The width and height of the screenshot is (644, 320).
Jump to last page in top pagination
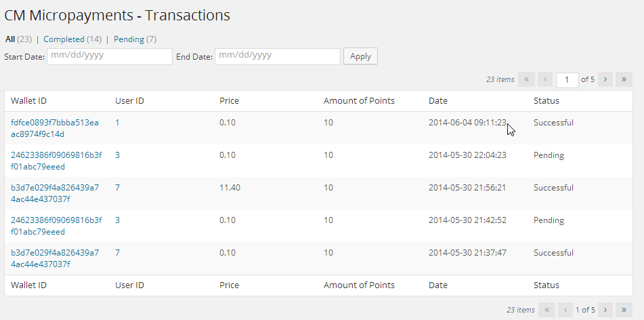[624, 79]
